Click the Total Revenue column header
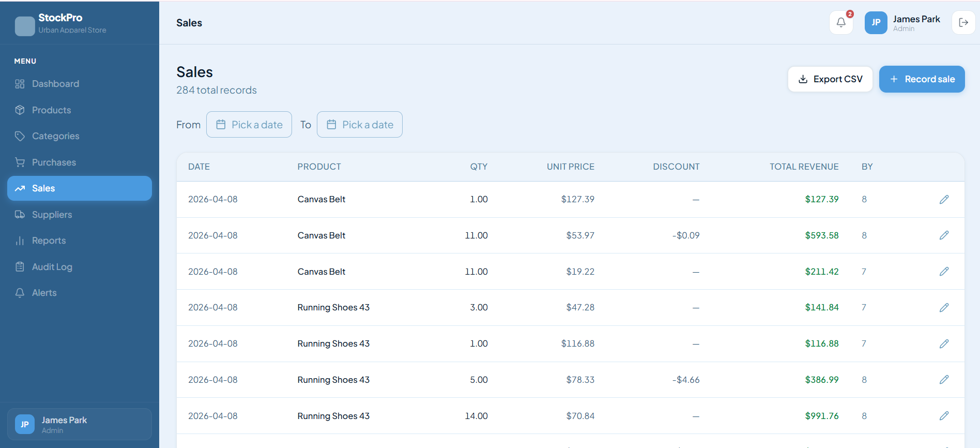Image resolution: width=980 pixels, height=448 pixels. 804,167
